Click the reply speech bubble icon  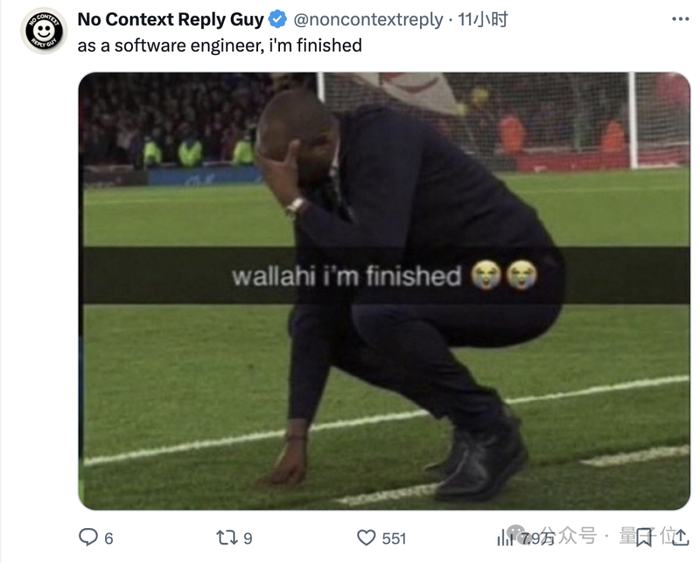tap(88, 537)
